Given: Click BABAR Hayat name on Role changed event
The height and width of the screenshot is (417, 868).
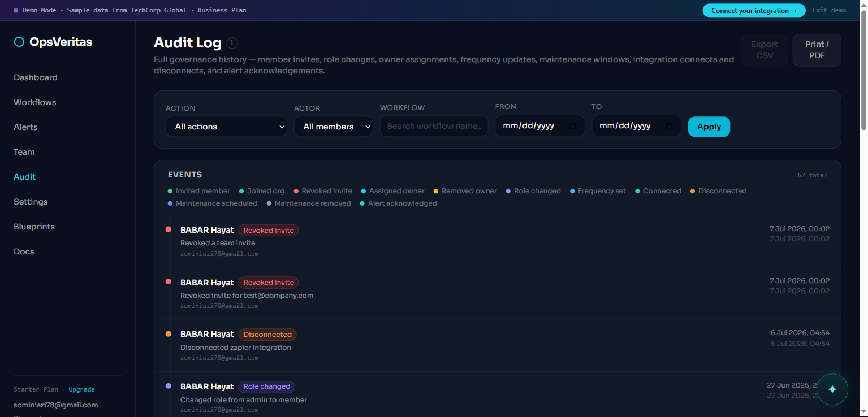Looking at the screenshot, I should (207, 386).
